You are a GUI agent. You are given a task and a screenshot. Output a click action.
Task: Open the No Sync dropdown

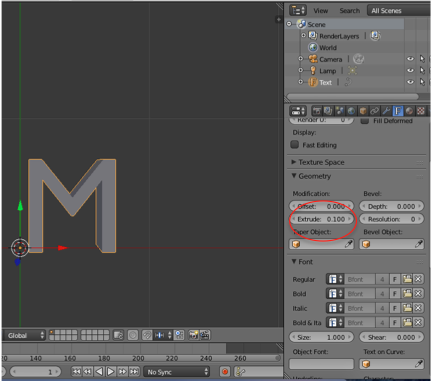177,372
